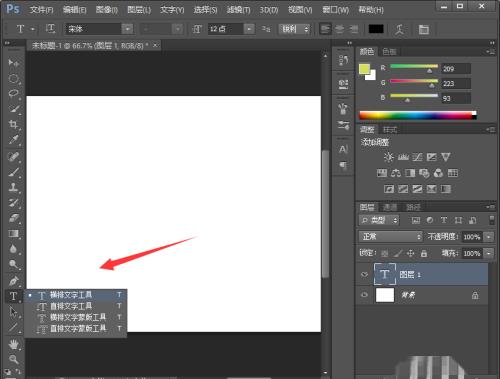Toggle filter for type layers
Screen dimensions: 500x379
point(444,220)
